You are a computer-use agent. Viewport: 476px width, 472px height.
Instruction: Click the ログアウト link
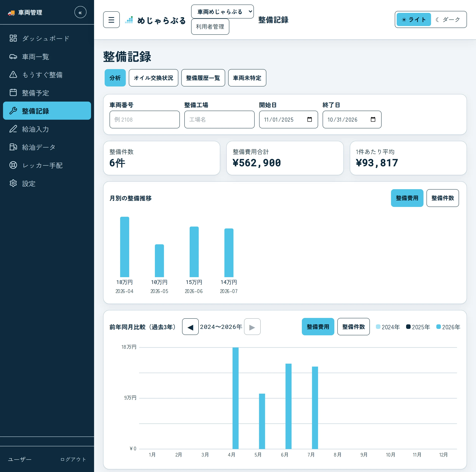[73, 459]
